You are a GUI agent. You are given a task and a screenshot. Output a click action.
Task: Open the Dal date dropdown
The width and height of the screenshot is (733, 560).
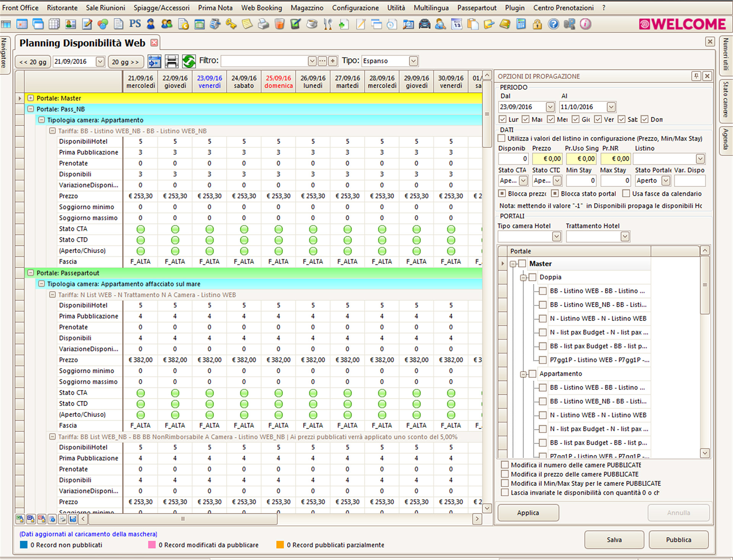(550, 107)
